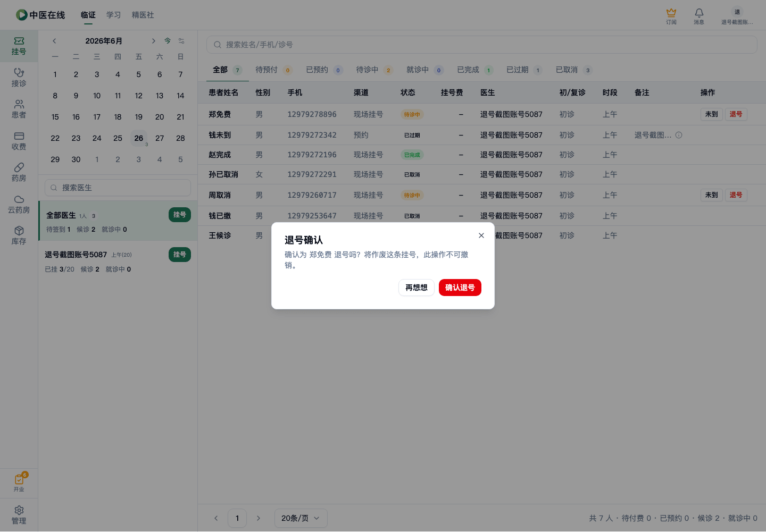Select the 已完成 status tab
766x532 pixels.
coord(475,70)
